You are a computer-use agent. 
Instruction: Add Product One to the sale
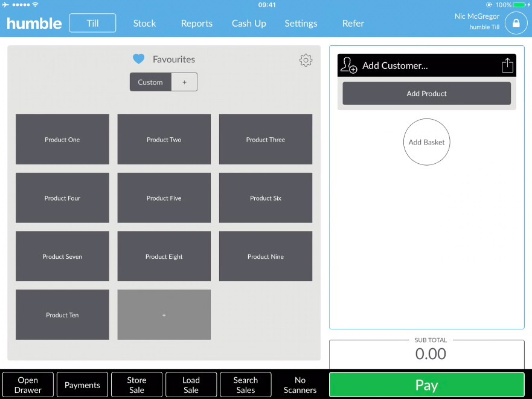coord(62,139)
